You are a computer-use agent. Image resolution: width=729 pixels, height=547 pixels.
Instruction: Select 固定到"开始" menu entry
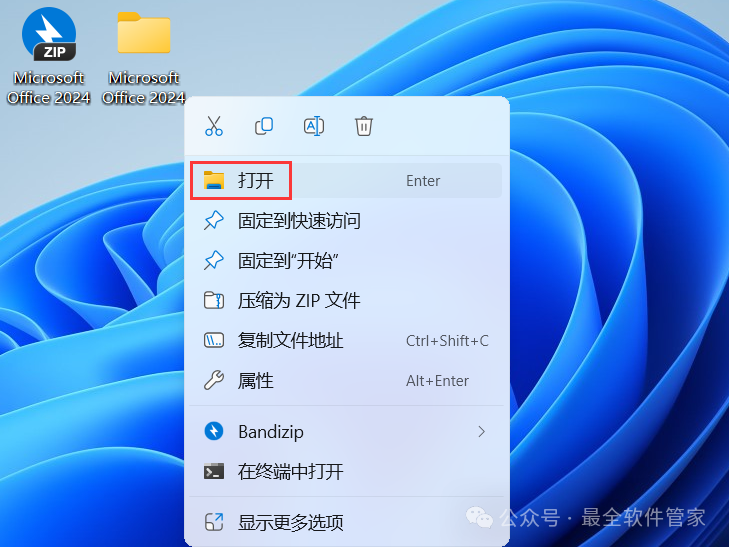(346, 261)
